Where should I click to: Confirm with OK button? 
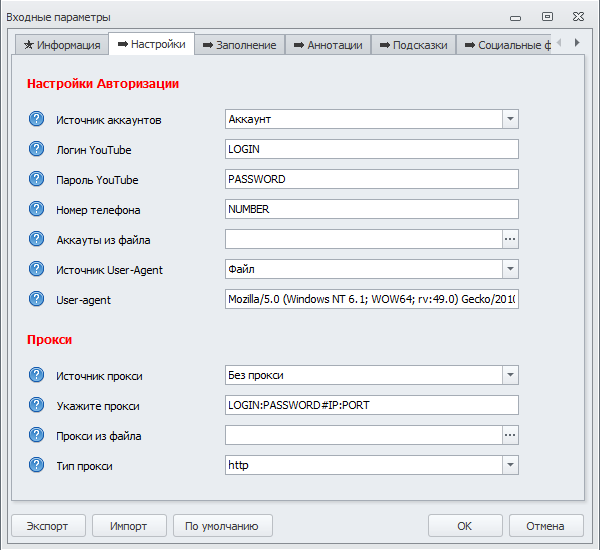tap(465, 526)
